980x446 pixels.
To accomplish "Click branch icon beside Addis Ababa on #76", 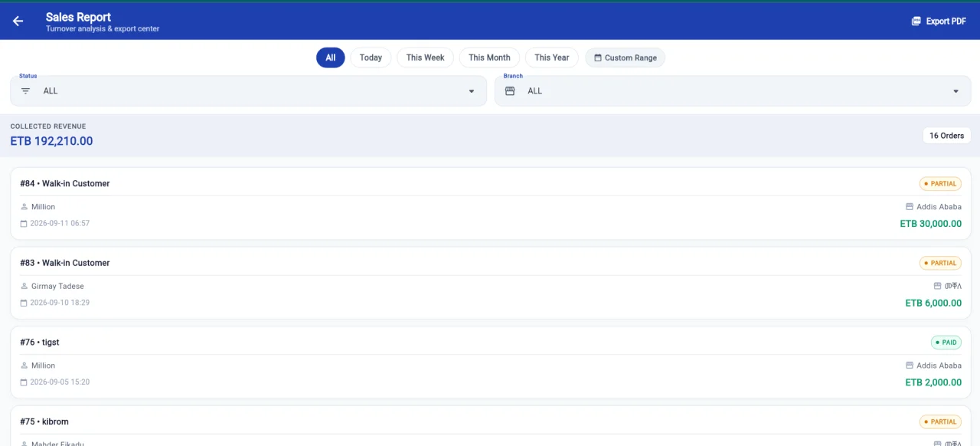I will coord(910,366).
